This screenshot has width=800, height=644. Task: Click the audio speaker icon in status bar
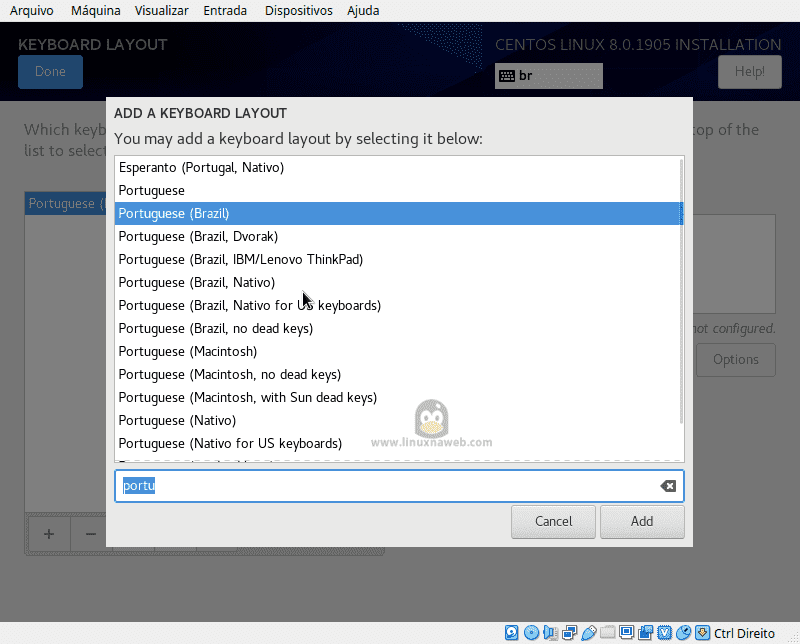tap(551, 633)
